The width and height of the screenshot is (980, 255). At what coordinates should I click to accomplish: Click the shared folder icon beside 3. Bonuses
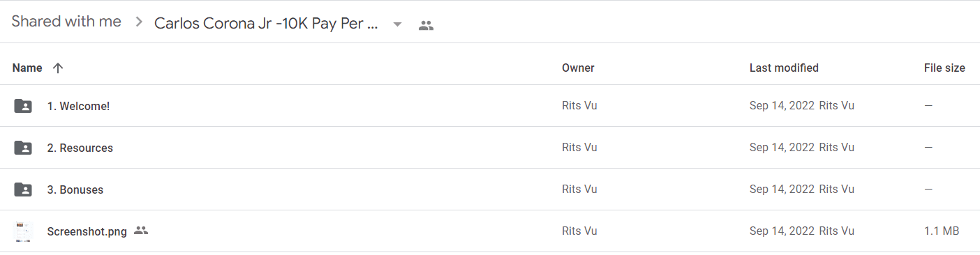click(x=23, y=190)
